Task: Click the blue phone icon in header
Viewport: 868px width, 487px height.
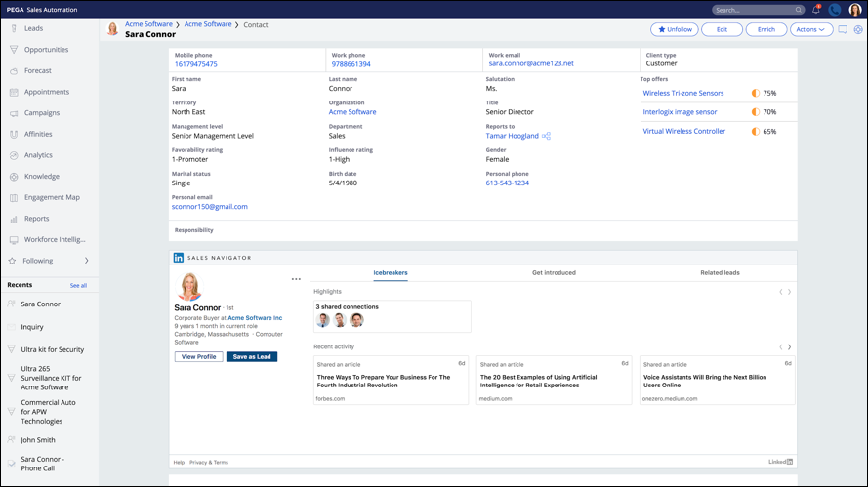Action: point(835,10)
